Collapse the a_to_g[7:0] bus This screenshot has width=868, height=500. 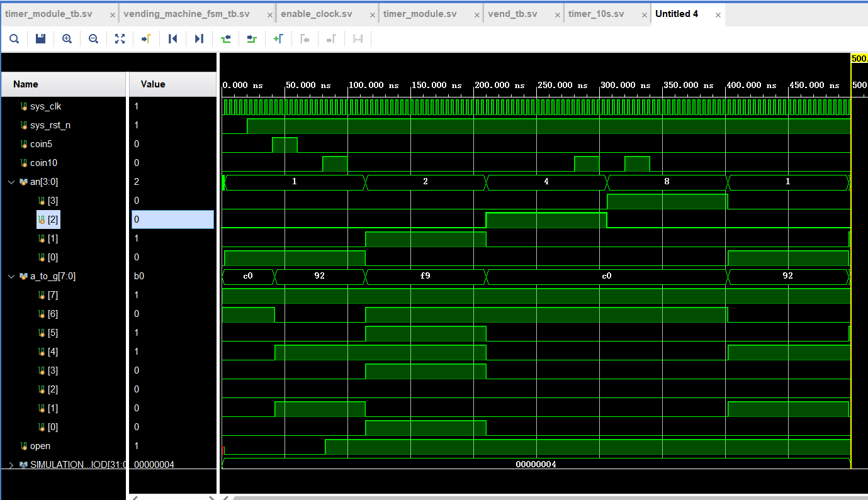(11, 276)
